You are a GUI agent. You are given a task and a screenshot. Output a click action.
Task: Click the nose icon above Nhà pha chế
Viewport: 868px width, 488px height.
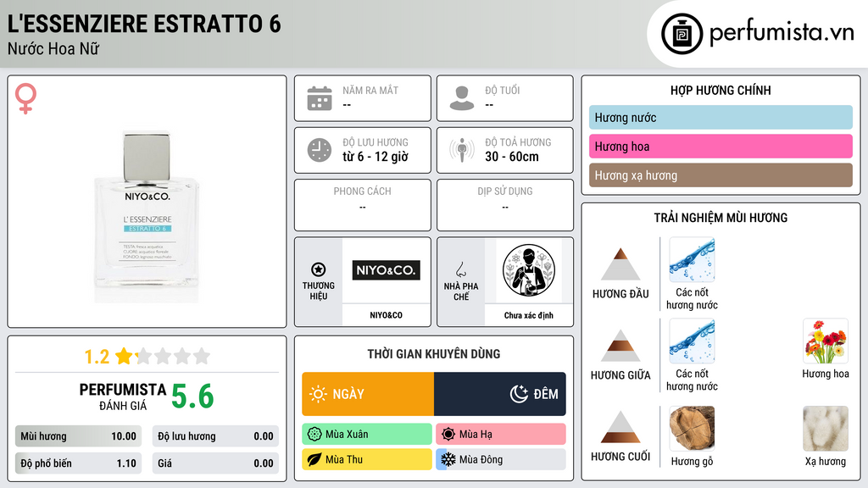pyautogui.click(x=460, y=269)
